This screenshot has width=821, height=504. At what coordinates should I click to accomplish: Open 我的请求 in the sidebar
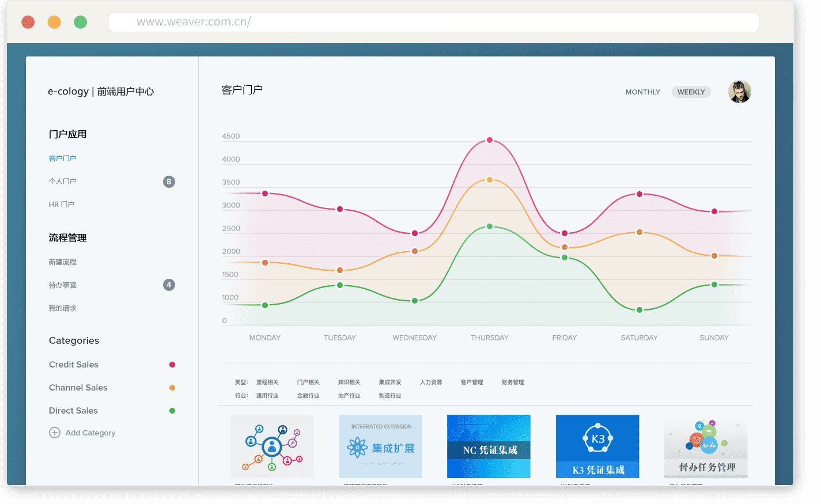tap(62, 308)
